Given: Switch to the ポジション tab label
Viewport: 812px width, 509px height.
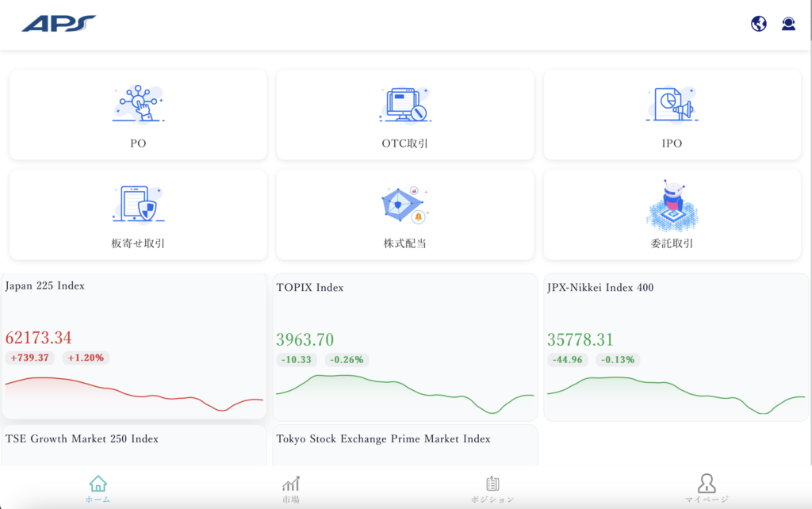Looking at the screenshot, I should pos(492,499).
